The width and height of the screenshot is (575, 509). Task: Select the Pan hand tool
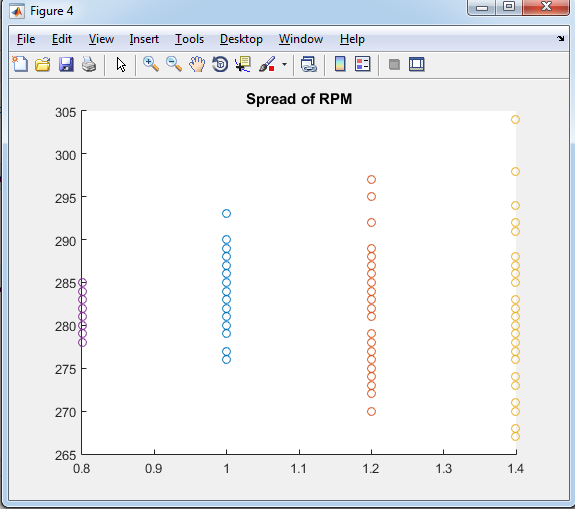pyautogui.click(x=197, y=64)
